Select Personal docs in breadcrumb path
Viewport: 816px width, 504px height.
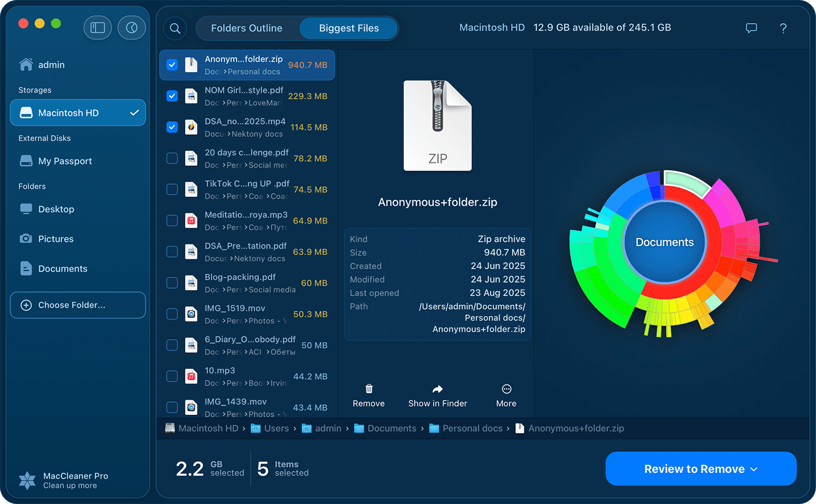coord(472,428)
